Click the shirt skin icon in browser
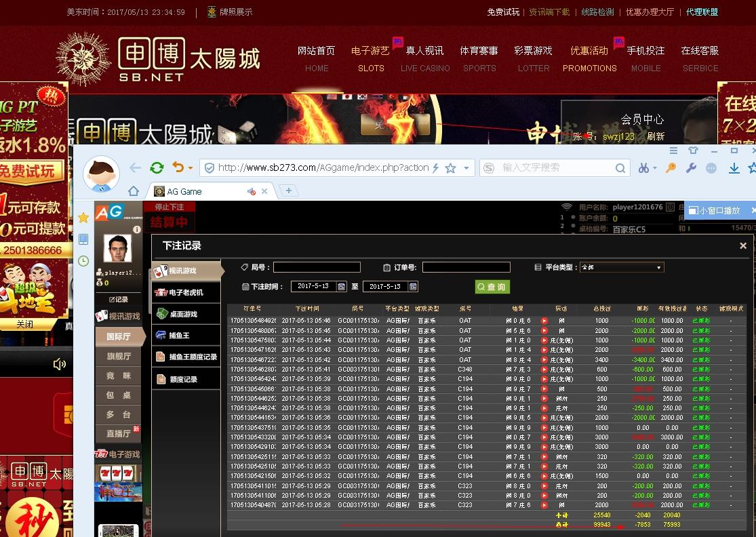Screen dimensions: 756x537 [x=694, y=151]
